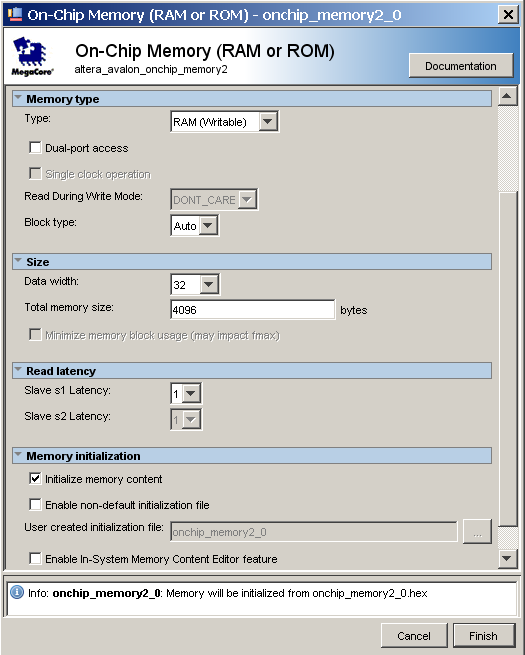
Task: Click the Cancel button
Action: pyautogui.click(x=413, y=635)
